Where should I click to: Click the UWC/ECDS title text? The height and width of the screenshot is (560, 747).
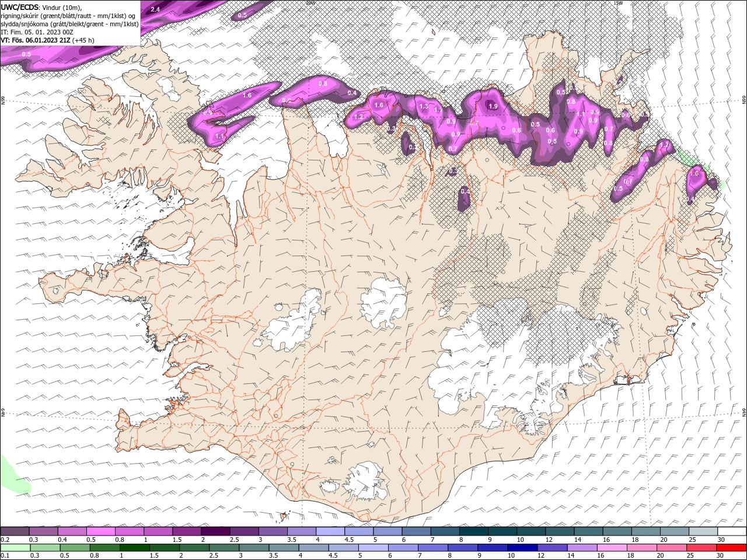(20, 7)
